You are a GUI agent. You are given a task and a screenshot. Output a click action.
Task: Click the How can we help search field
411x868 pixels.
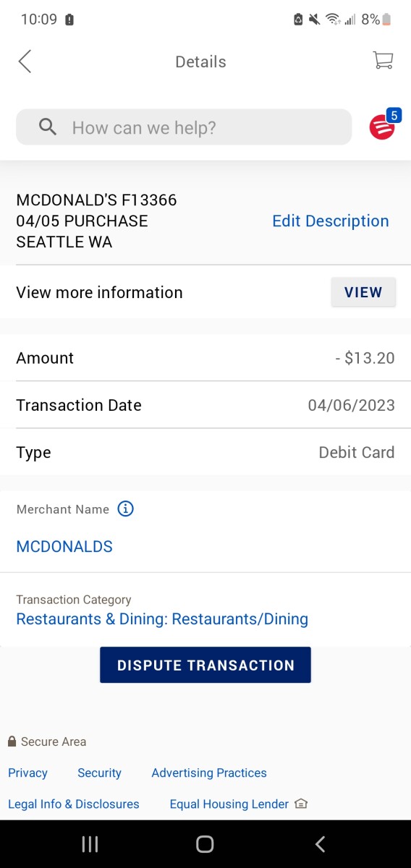pyautogui.click(x=184, y=127)
